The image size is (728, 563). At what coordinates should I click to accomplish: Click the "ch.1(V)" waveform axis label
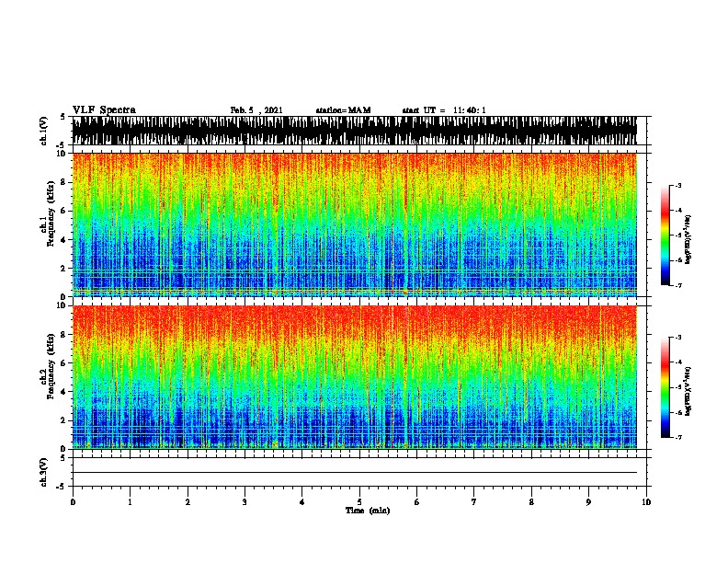point(44,131)
